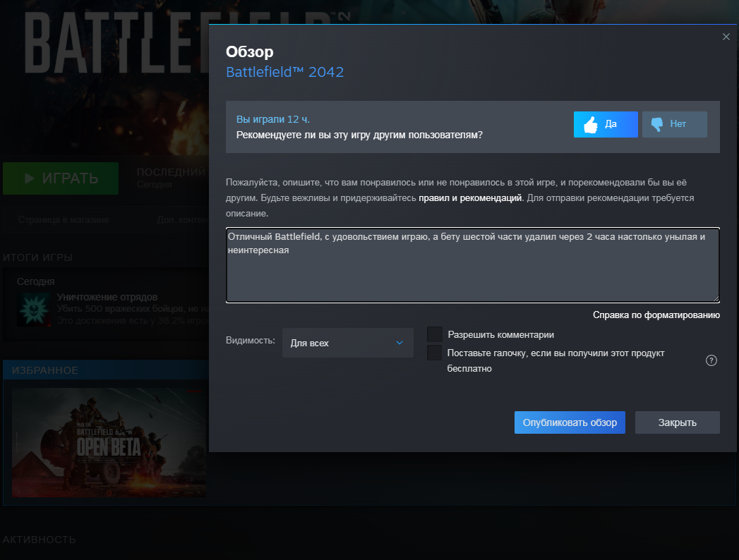Click the question mark help icon
The image size is (739, 560).
click(x=711, y=360)
